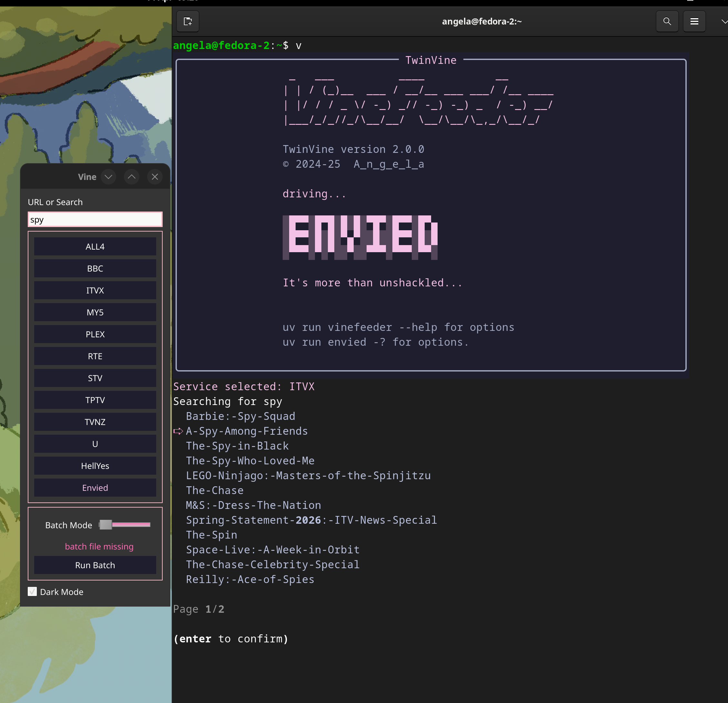
Task: Click the up chevron in Vine titlebar
Action: [x=131, y=177]
